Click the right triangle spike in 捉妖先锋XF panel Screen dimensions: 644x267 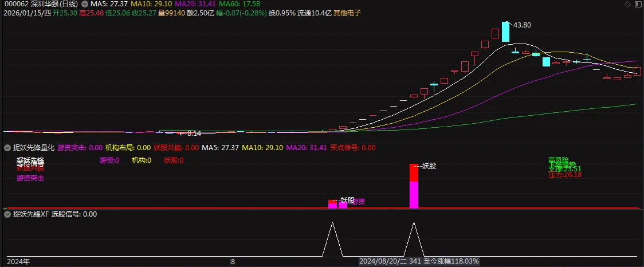pyautogui.click(x=414, y=239)
